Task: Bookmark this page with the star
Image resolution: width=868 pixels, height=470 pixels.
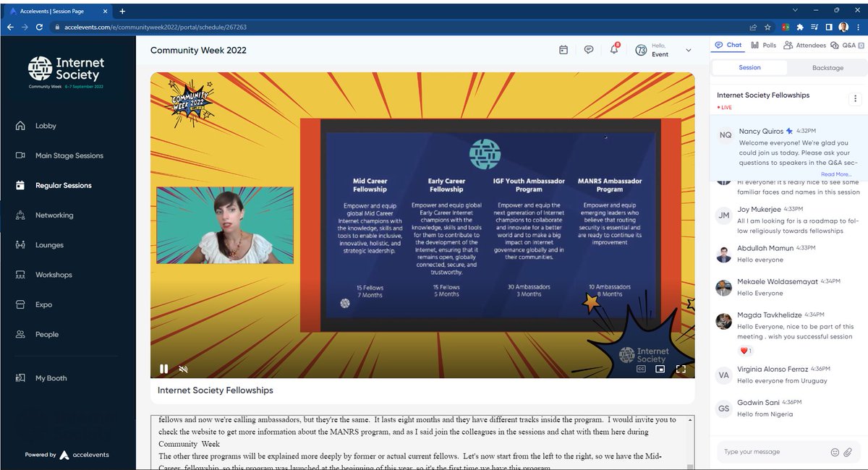Action: point(767,27)
